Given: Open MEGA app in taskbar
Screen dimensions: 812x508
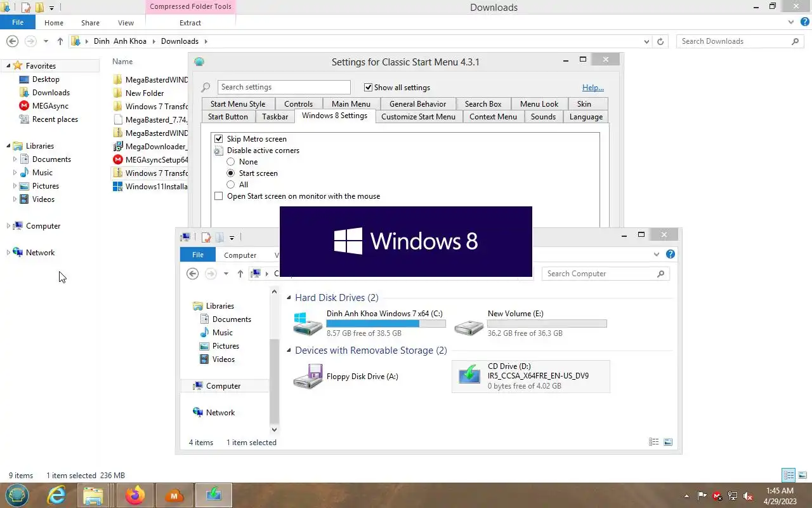Looking at the screenshot, I should click(x=174, y=495).
